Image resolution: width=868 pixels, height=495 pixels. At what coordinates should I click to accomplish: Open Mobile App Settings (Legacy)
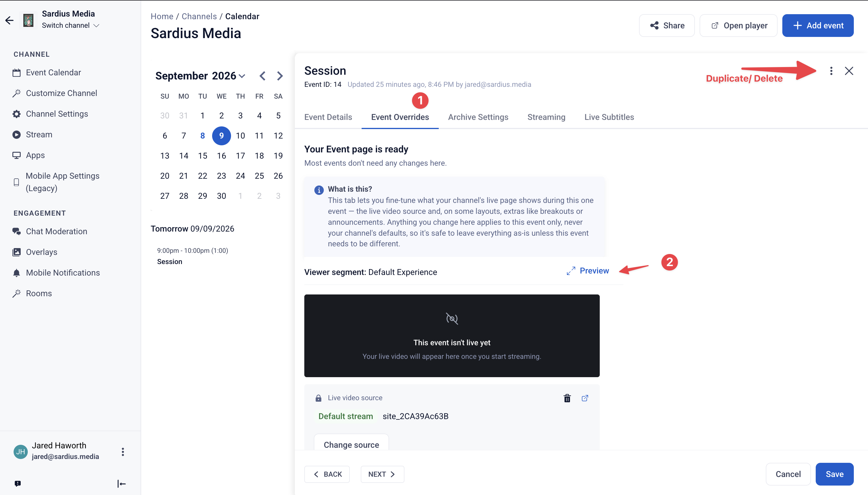coord(56,182)
